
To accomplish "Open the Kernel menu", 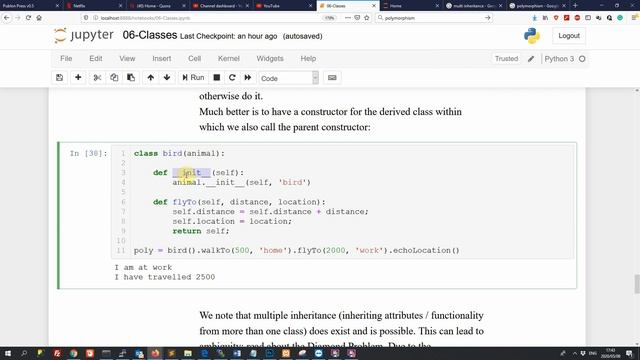I will [x=229, y=58].
